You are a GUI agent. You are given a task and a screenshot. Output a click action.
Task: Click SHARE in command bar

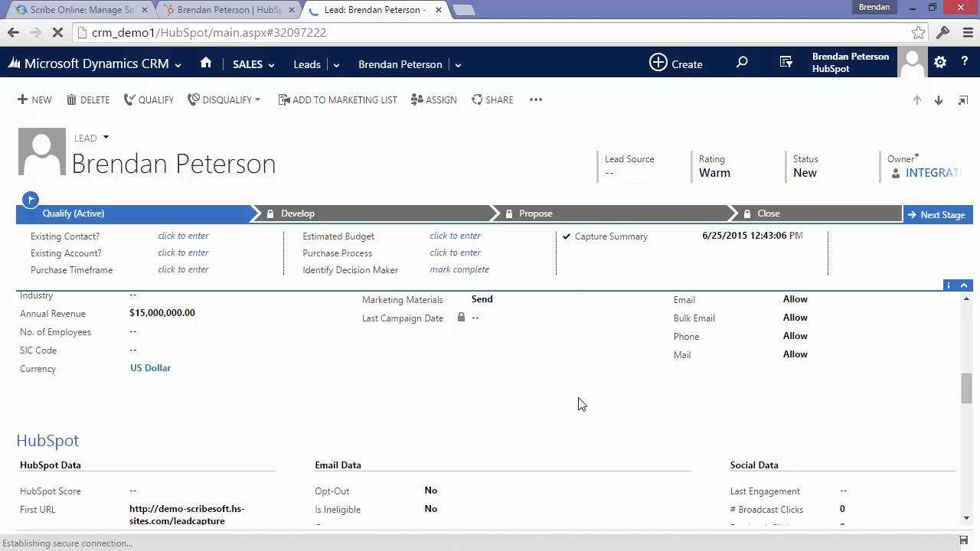(492, 99)
